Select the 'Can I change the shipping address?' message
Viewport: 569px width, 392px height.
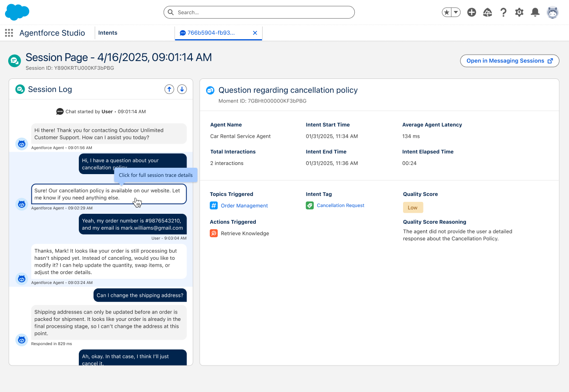[x=140, y=295]
